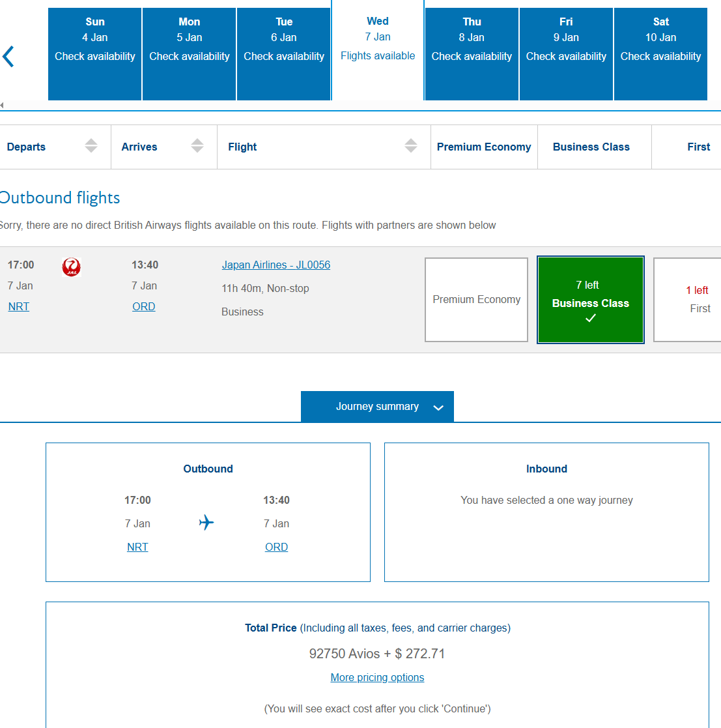The height and width of the screenshot is (728, 721).
Task: Select Sat 10 Jan date tab
Action: tap(660, 54)
